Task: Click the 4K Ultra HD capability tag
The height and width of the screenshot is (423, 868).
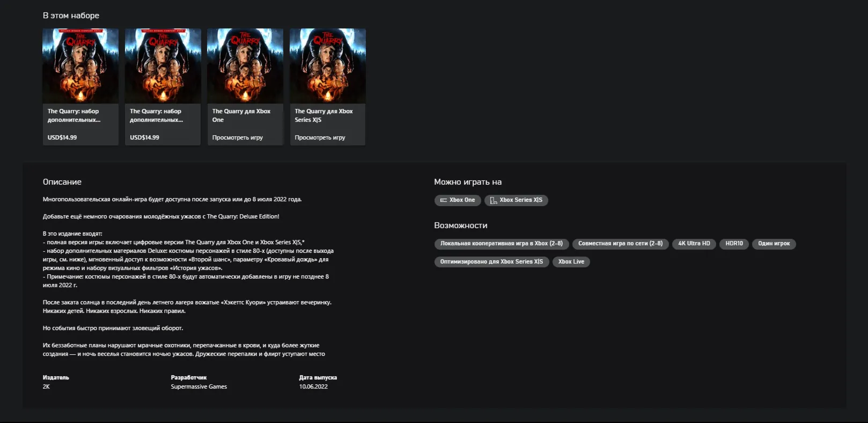Action: [x=694, y=244]
